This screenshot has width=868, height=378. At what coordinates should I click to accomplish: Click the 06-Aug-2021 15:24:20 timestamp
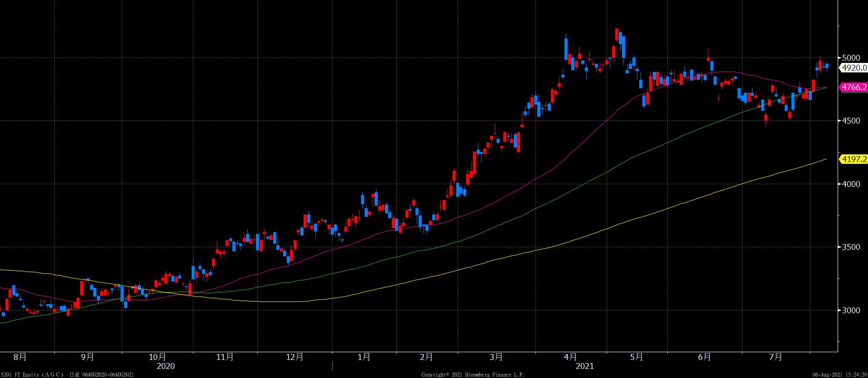(839, 375)
